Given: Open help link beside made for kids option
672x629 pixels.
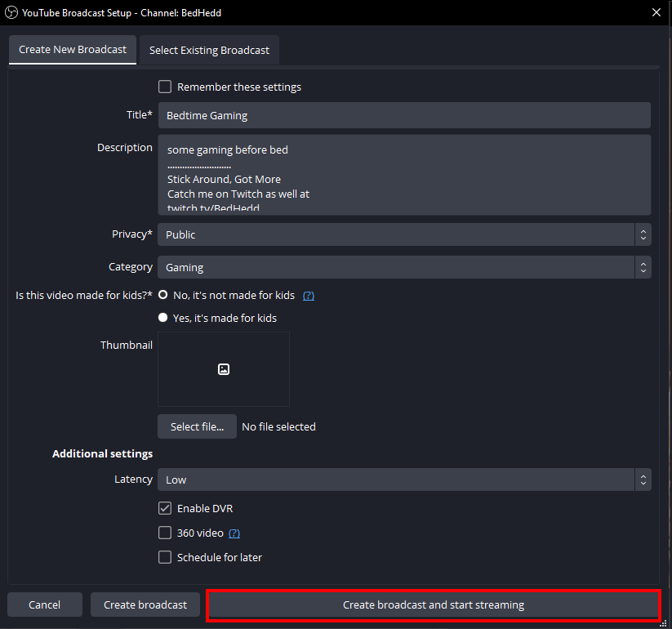Looking at the screenshot, I should [309, 296].
